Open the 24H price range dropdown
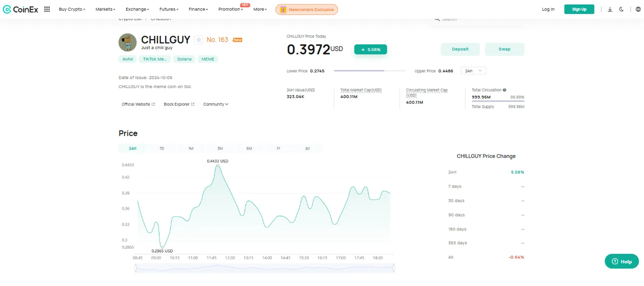The image size is (644, 286). click(473, 71)
